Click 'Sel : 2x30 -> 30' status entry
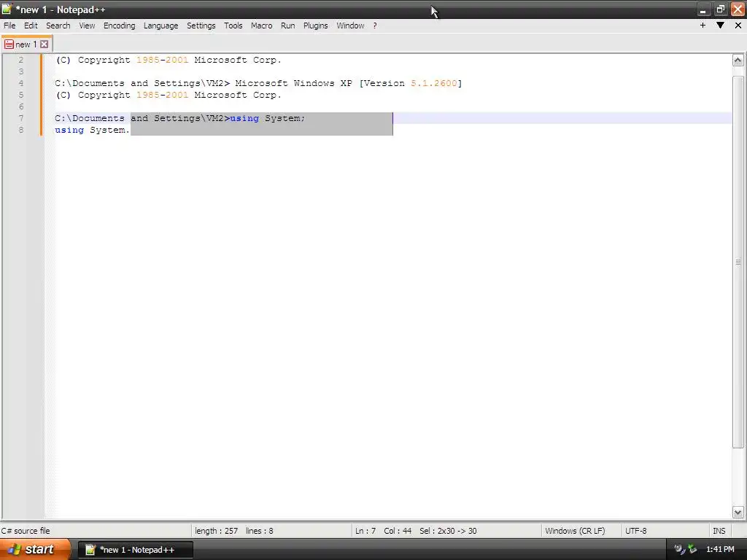The height and width of the screenshot is (560, 747). coord(448,531)
